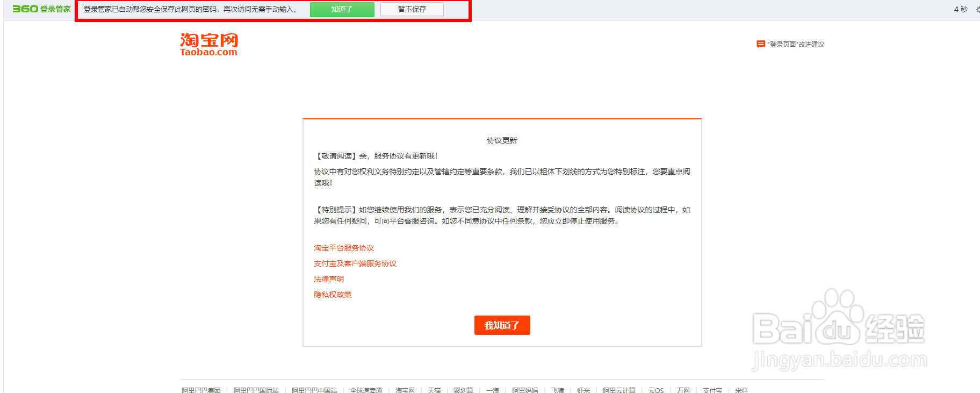980x393 pixels.
Task: Click 阿里巴巴国际站 footer link
Action: pyautogui.click(x=256, y=390)
